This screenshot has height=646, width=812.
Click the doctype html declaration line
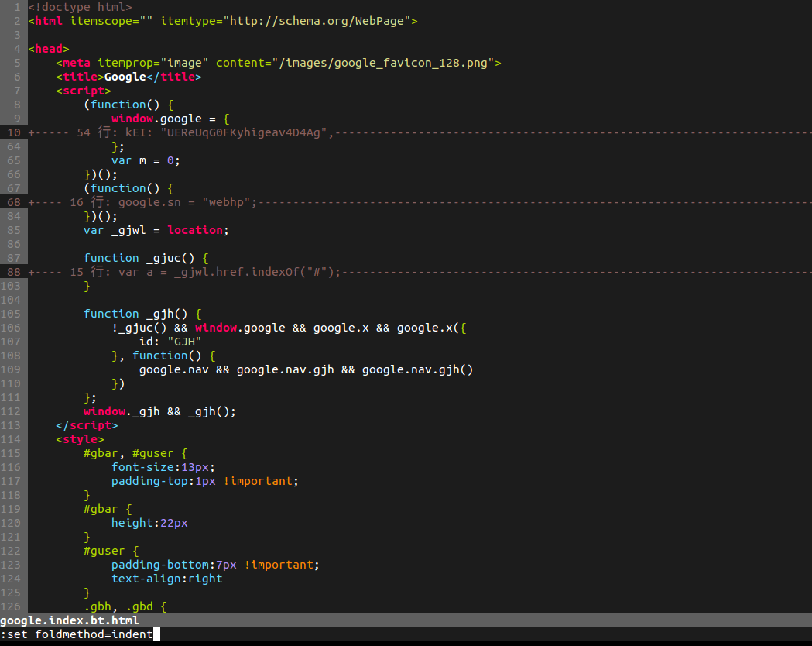(x=81, y=7)
